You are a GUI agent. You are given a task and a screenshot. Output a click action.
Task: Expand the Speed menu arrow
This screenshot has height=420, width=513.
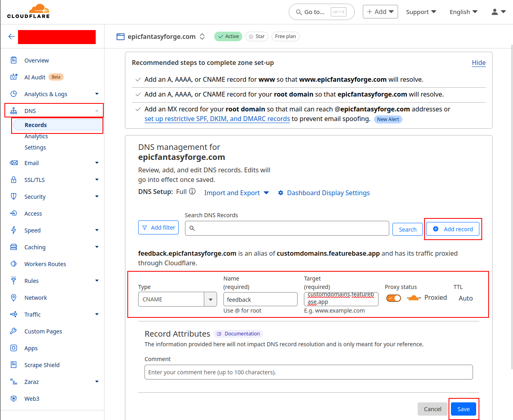coord(97,230)
